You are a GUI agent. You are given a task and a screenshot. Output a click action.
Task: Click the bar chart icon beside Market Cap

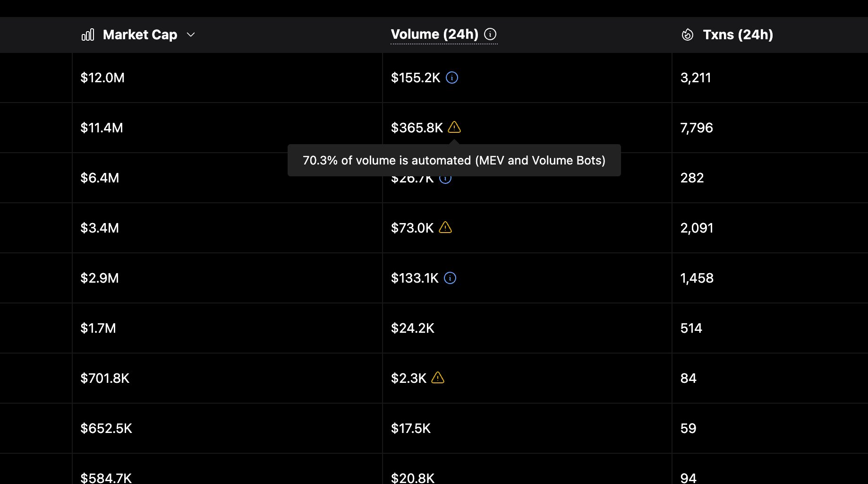pyautogui.click(x=88, y=35)
